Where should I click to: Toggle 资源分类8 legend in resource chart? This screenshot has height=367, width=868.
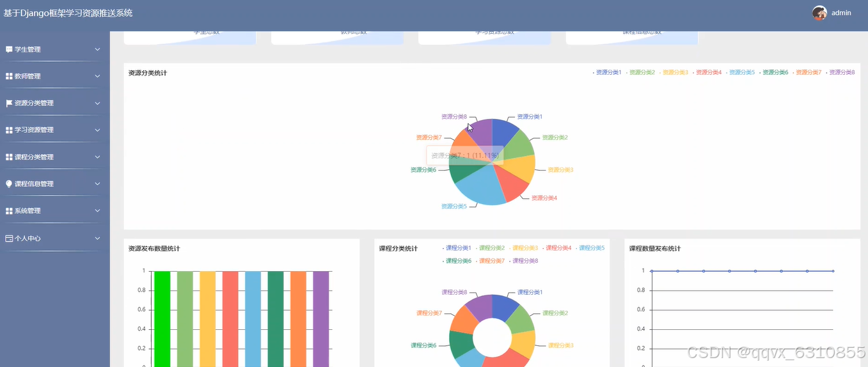[x=840, y=72]
